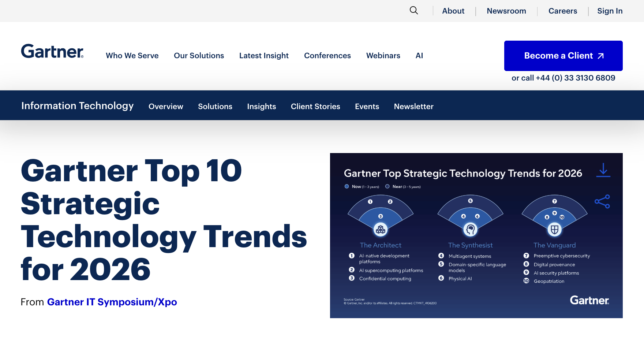Expand the Our Solutions menu
Screen dimensions: 644x361
pos(199,56)
